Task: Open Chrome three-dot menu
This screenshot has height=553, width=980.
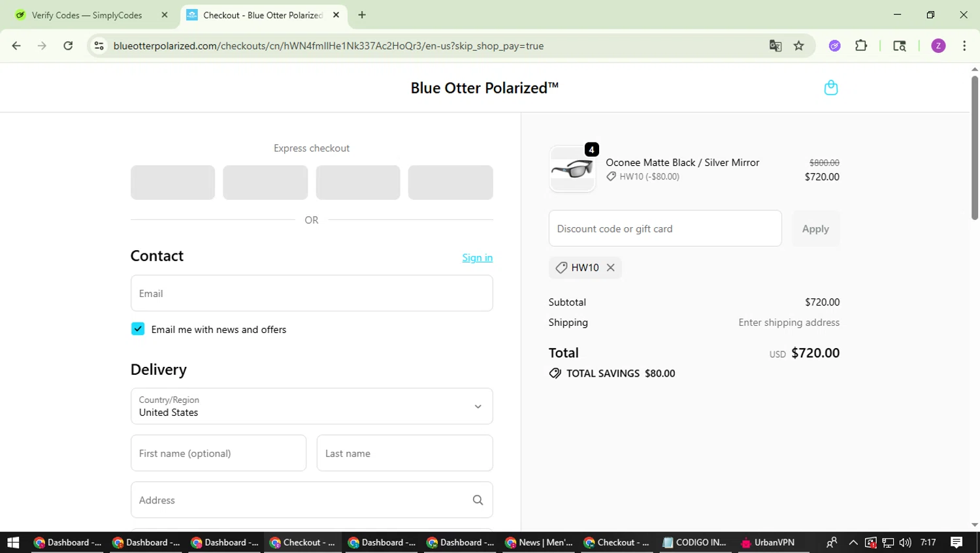Action: pos(964,46)
